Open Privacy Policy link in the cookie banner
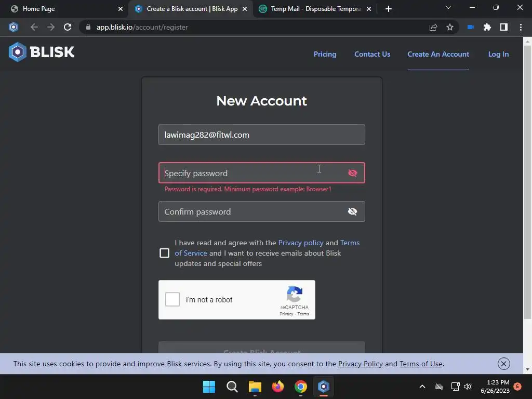 coord(361,364)
